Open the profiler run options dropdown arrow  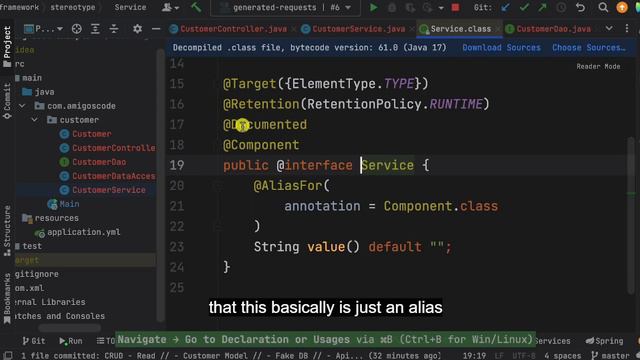[441, 8]
